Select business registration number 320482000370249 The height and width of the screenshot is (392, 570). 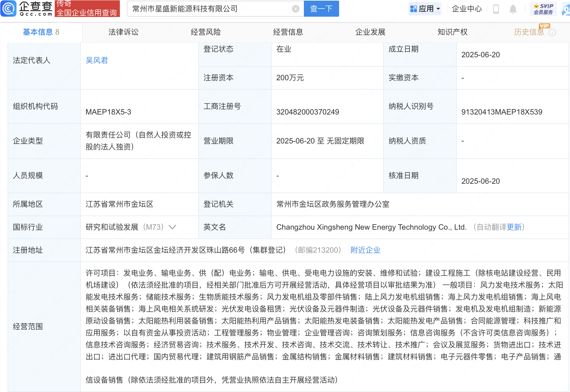click(x=308, y=112)
